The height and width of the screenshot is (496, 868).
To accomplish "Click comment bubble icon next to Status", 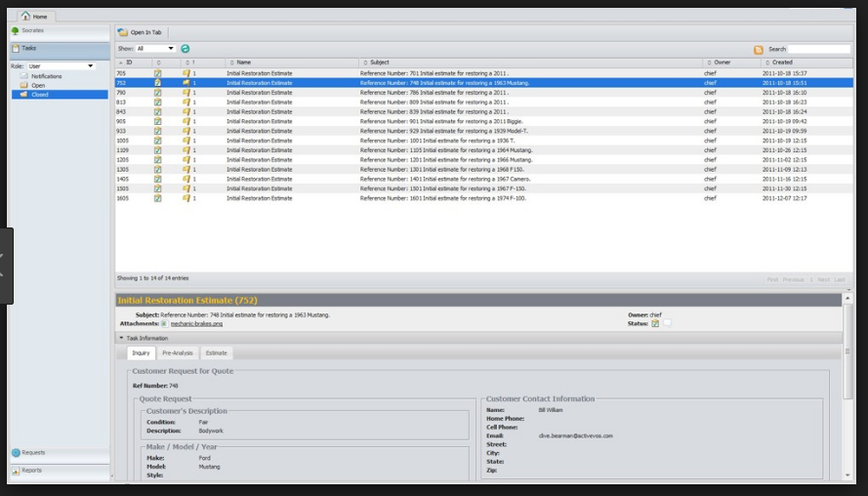I will pos(668,323).
